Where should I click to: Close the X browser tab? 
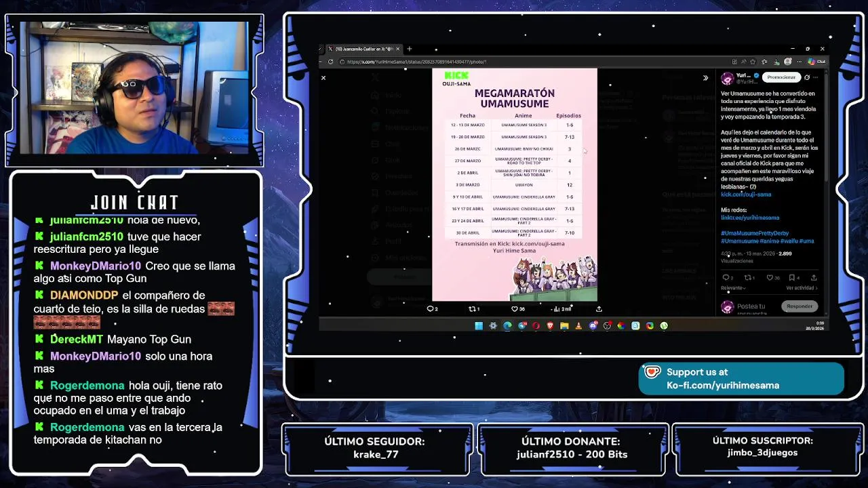[398, 49]
